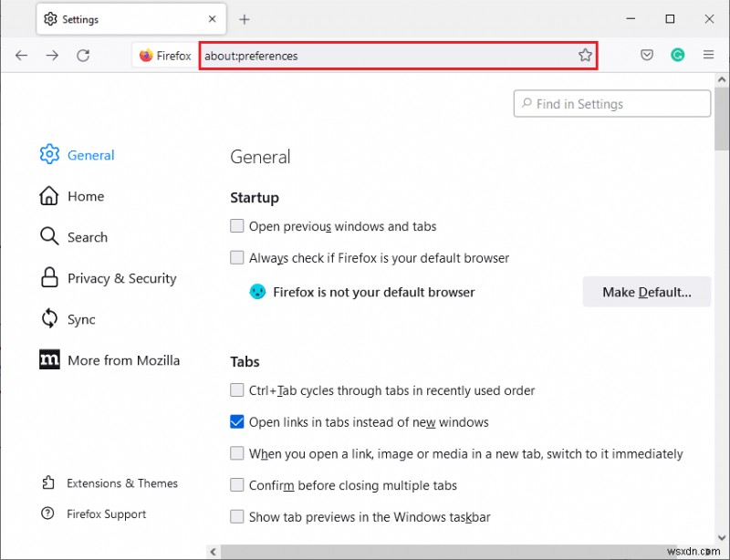730x560 pixels.
Task: Check Open previous windows and tabs
Action: click(x=237, y=226)
